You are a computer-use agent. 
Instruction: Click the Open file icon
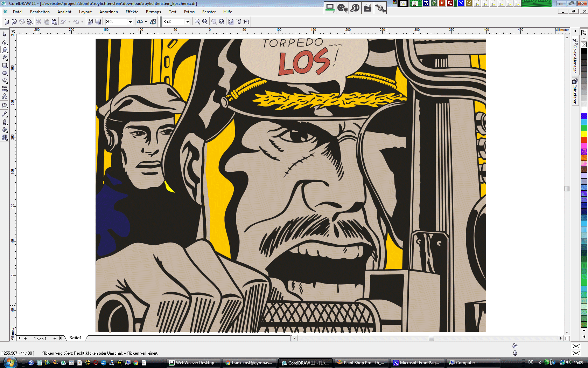click(14, 22)
